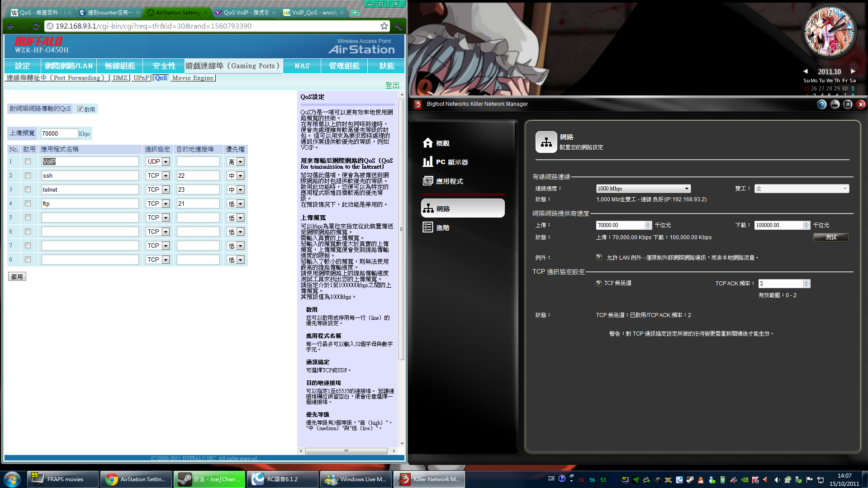This screenshot has height=488, width=868.
Task: Select the 網路 network sidebar item
Action: 463,208
